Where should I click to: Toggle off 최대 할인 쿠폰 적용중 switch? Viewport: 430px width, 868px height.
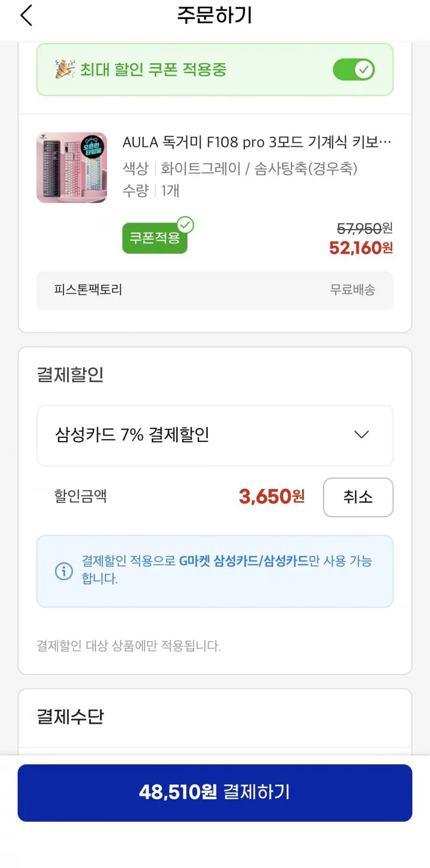click(354, 69)
